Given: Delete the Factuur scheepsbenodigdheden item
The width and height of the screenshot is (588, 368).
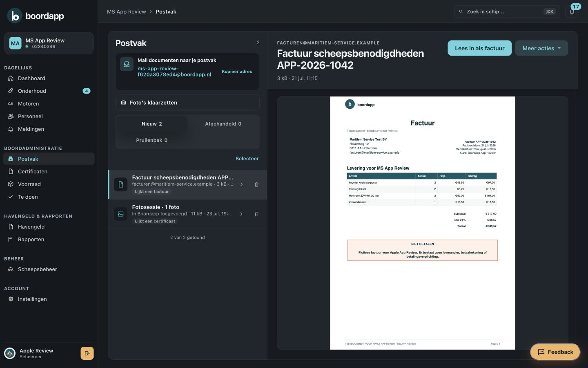Looking at the screenshot, I should [256, 184].
